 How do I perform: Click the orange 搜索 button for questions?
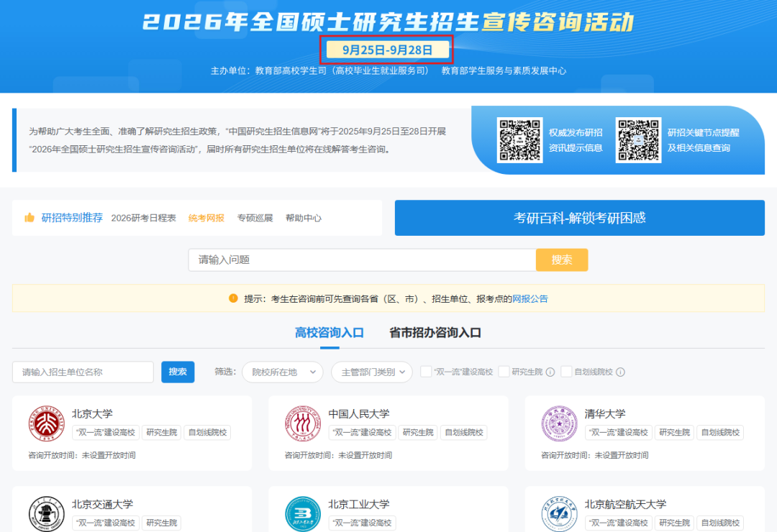point(562,260)
